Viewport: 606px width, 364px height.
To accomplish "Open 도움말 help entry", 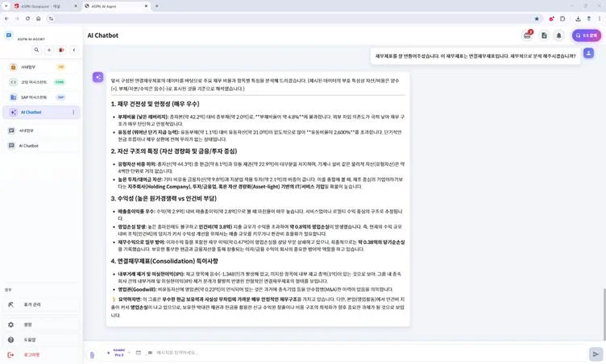I will coord(41,340).
